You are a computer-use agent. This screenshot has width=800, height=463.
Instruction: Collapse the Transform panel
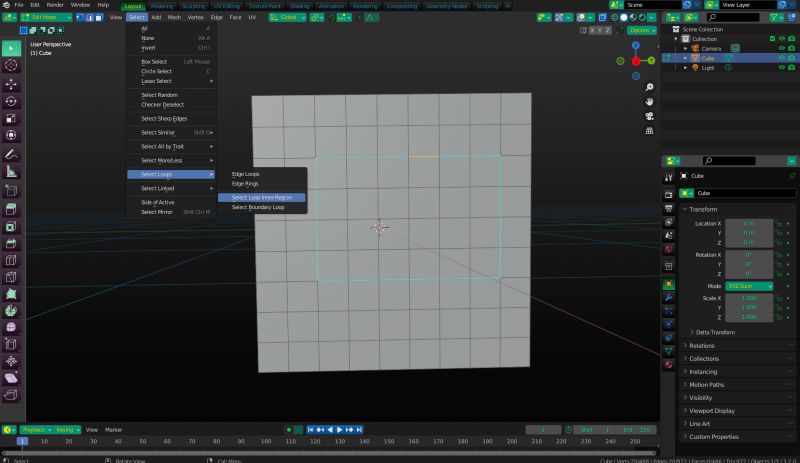(685, 209)
